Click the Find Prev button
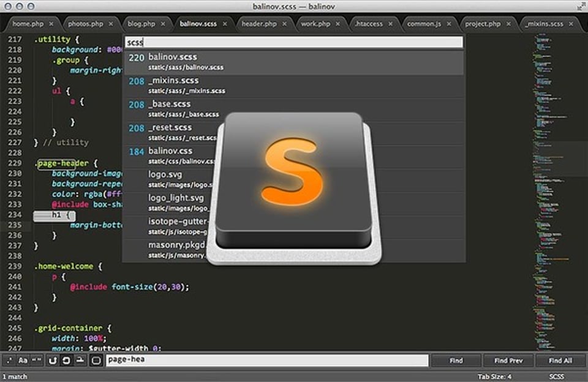The height and width of the screenshot is (382, 588). (508, 361)
